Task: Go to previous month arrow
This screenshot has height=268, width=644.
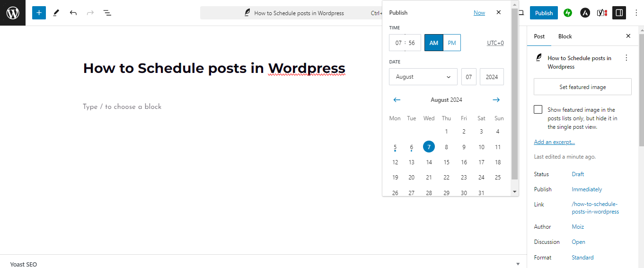Action: 397,100
